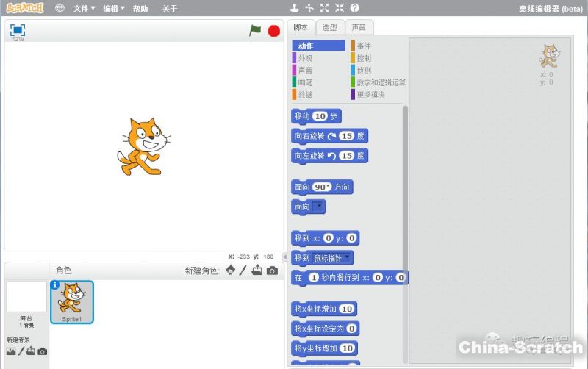Select the stamp duplicate tool
The image size is (588, 369).
coord(294,8)
